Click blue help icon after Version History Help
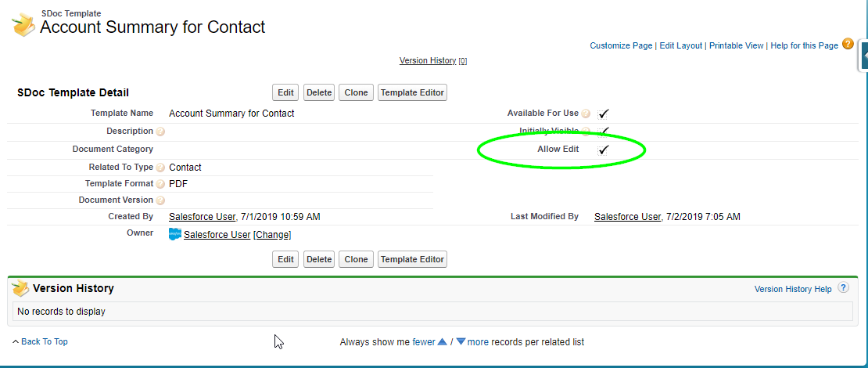This screenshot has height=368, width=868. (x=842, y=287)
